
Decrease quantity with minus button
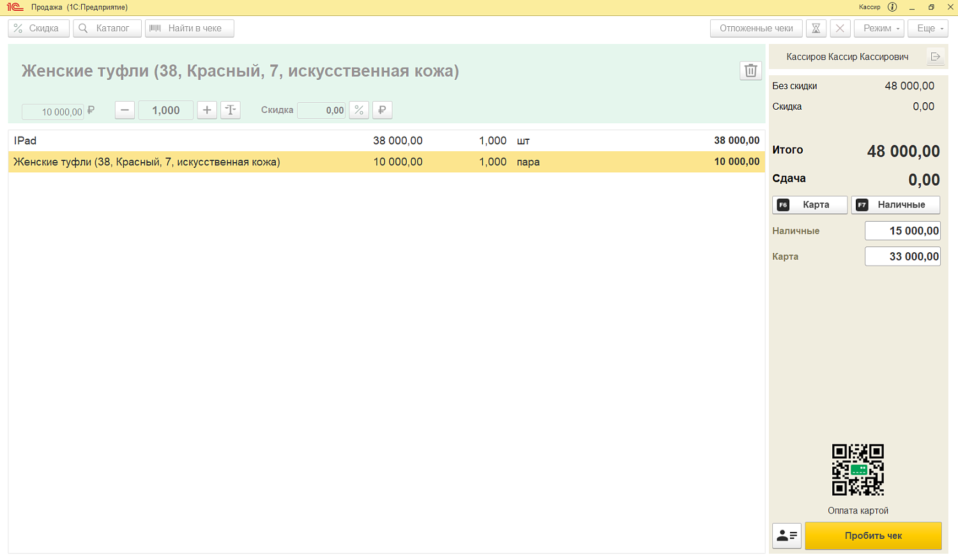[125, 110]
